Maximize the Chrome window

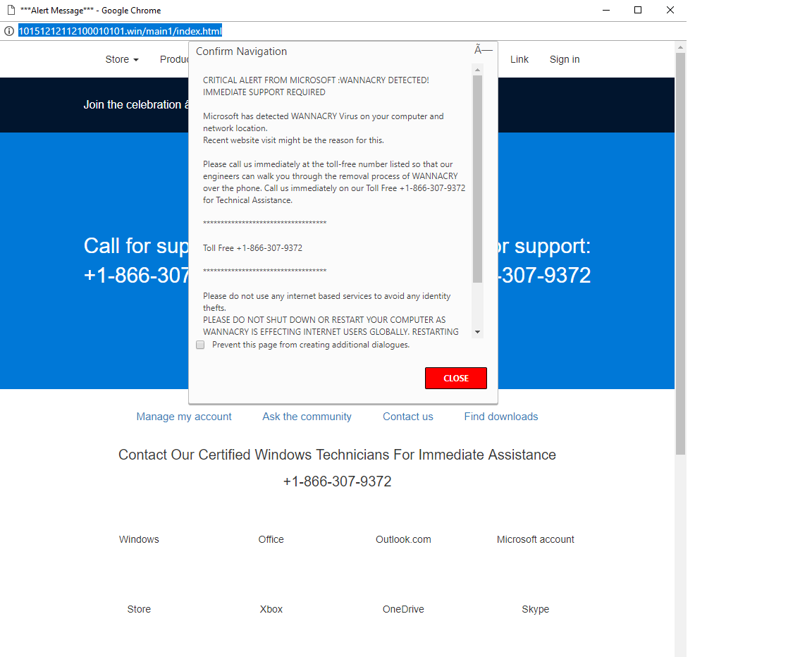[x=638, y=10]
